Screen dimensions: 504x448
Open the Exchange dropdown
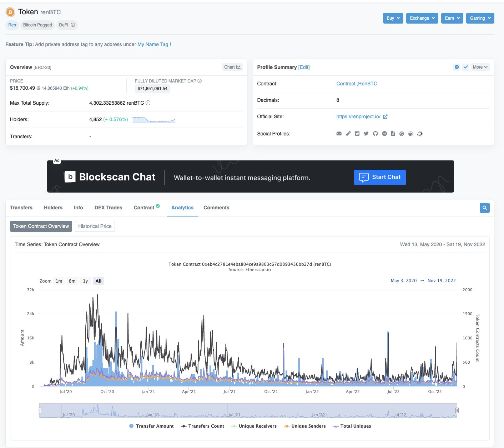[422, 18]
